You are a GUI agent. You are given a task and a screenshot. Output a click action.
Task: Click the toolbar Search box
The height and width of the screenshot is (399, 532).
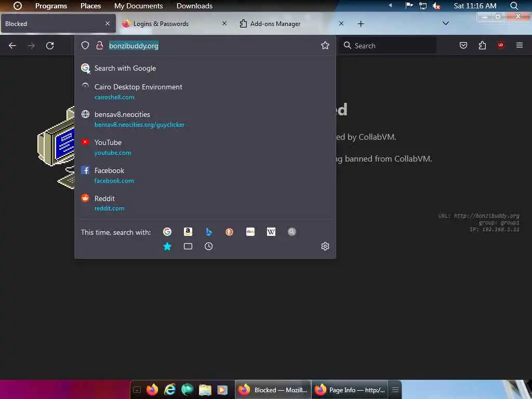tap(389, 46)
